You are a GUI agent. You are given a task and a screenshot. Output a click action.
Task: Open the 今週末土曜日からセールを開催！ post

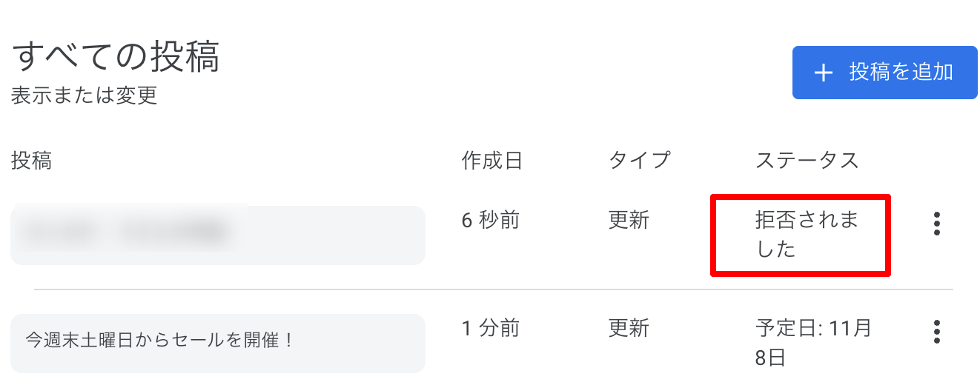pyautogui.click(x=217, y=343)
